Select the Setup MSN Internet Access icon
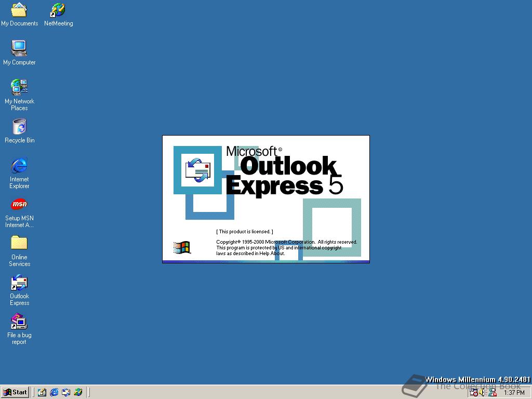 [19, 212]
